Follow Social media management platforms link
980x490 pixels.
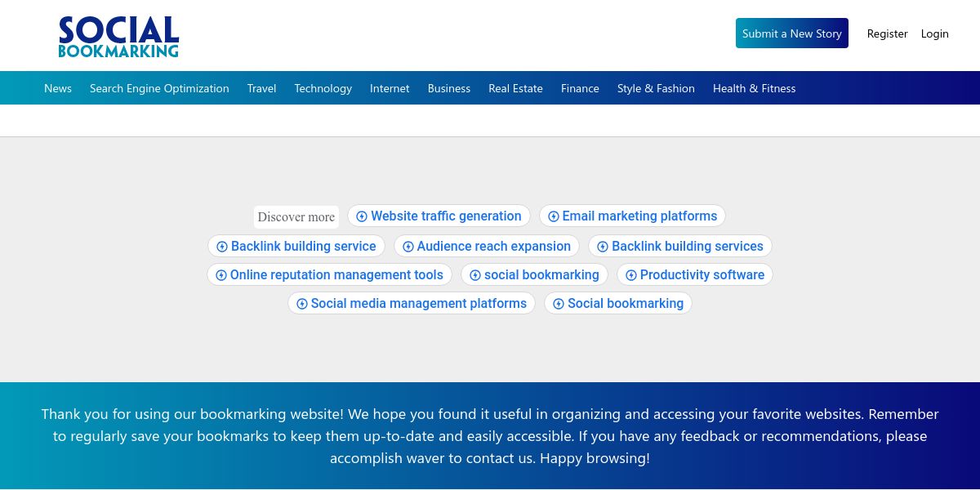(411, 303)
